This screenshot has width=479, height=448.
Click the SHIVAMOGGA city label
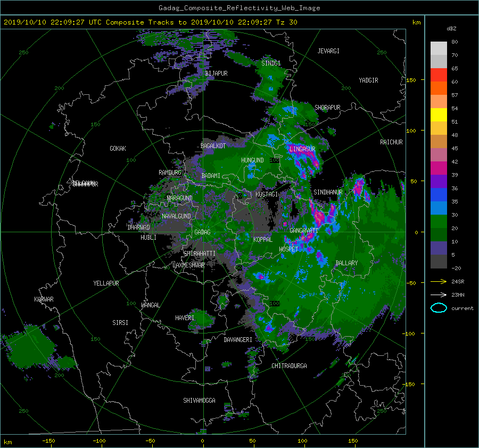199,401
